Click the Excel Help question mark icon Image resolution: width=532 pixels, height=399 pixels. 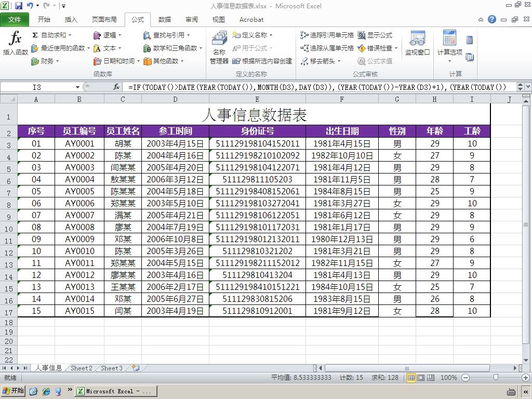[x=492, y=19]
